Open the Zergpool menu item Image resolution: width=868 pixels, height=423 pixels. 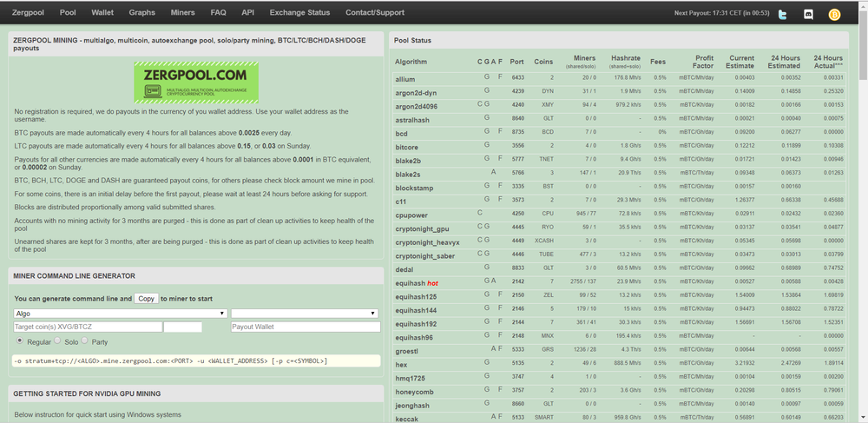click(x=29, y=12)
